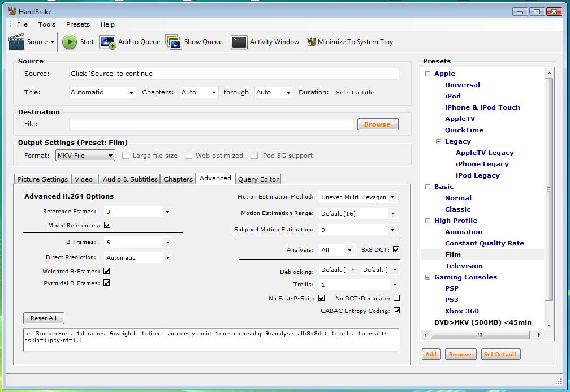Switch to the Query Editor tab
The height and width of the screenshot is (392, 570).
tap(258, 179)
